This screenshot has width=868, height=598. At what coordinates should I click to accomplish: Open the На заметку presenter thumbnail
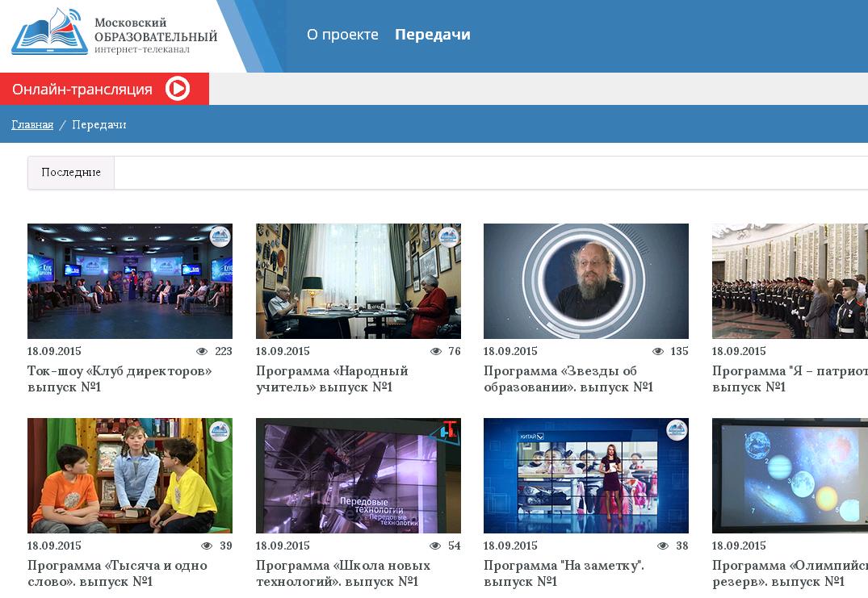(586, 476)
